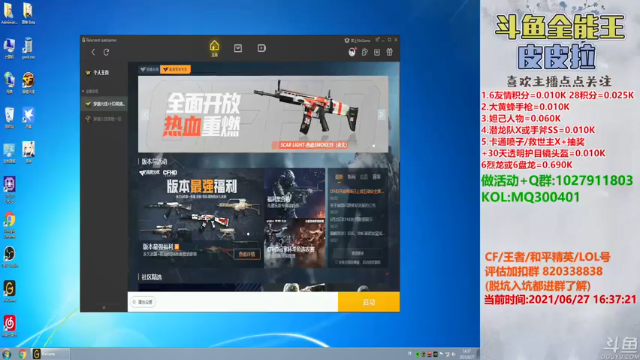Open the orange top news headline
This screenshot has width=640, height=360.
357,191
